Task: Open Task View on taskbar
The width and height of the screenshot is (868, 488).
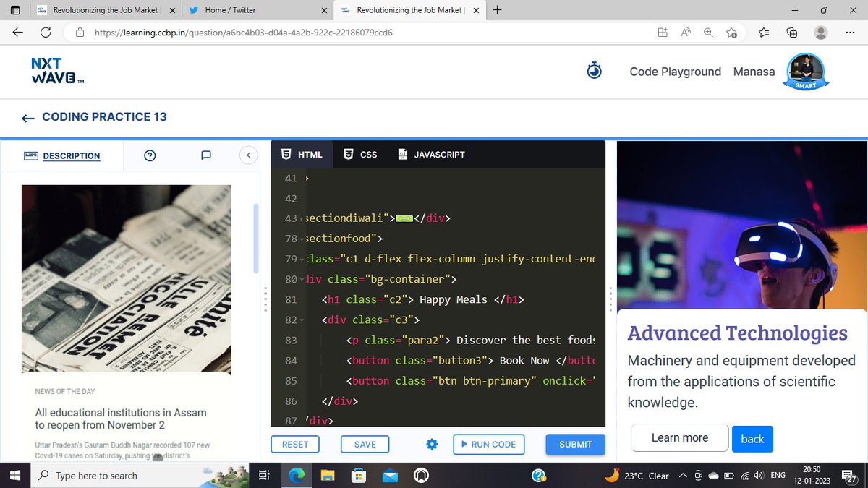Action: [264, 475]
